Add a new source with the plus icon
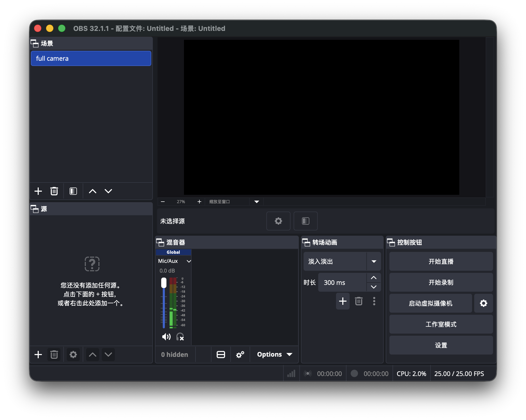The width and height of the screenshot is (526, 420). pos(38,355)
